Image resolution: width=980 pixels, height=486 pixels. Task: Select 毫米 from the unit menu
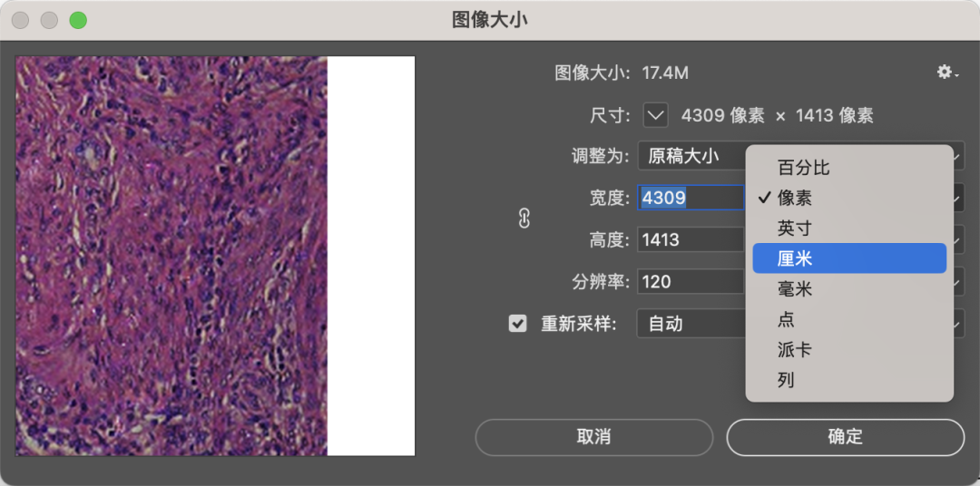point(849,288)
